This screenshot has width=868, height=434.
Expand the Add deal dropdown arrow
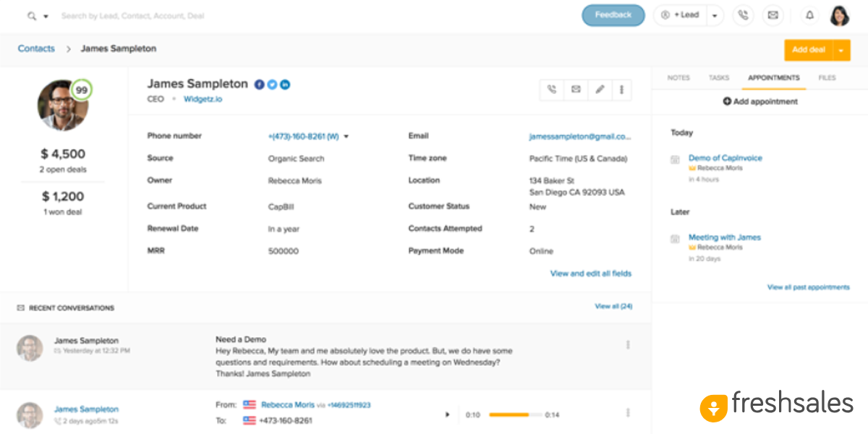click(x=842, y=50)
